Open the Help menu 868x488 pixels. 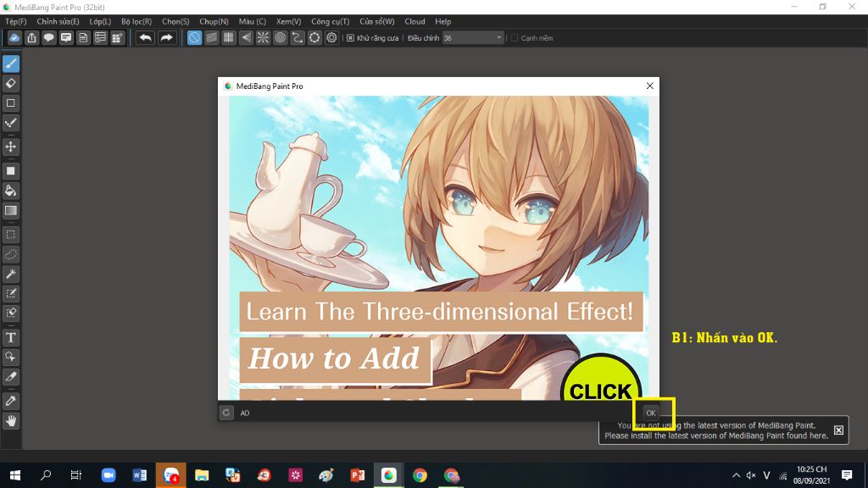(x=442, y=21)
